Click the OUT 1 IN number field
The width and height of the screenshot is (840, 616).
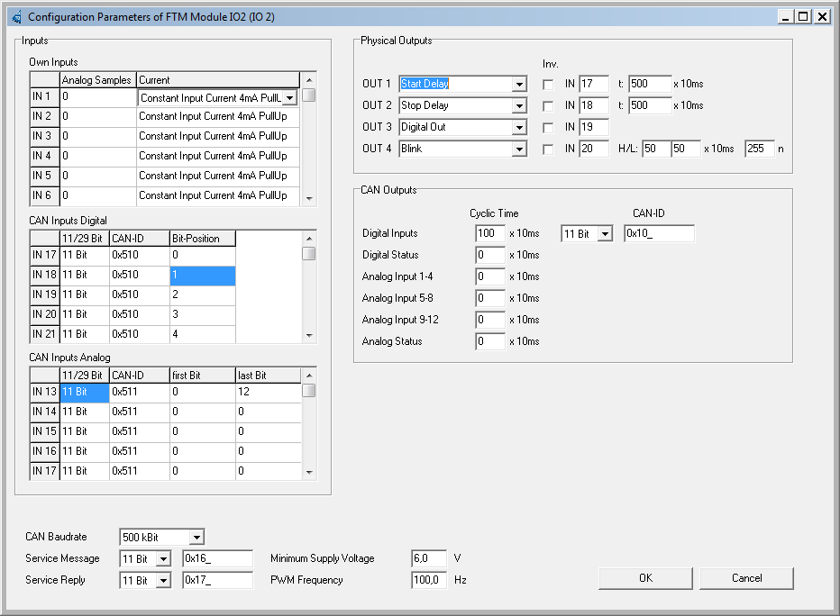[594, 84]
